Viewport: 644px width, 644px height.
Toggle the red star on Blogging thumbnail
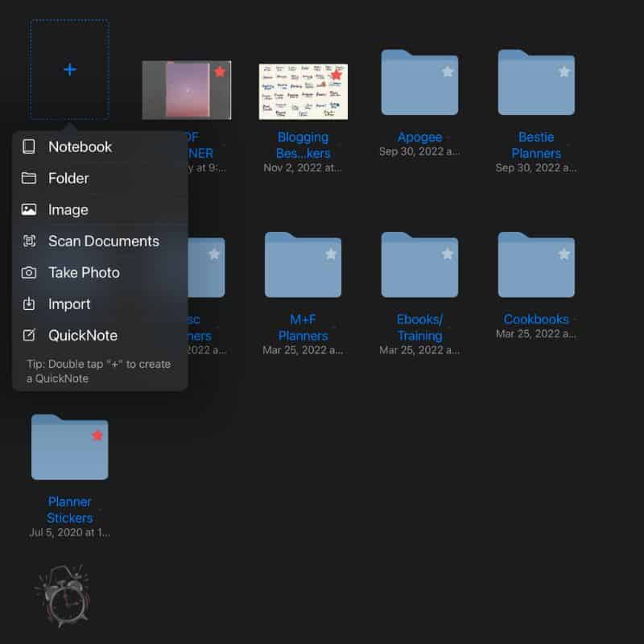coord(336,74)
